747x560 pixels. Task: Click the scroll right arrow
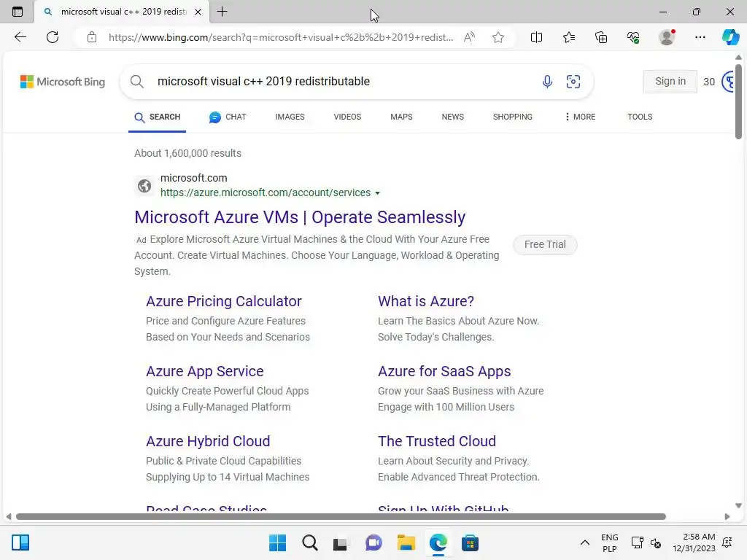pos(727,517)
